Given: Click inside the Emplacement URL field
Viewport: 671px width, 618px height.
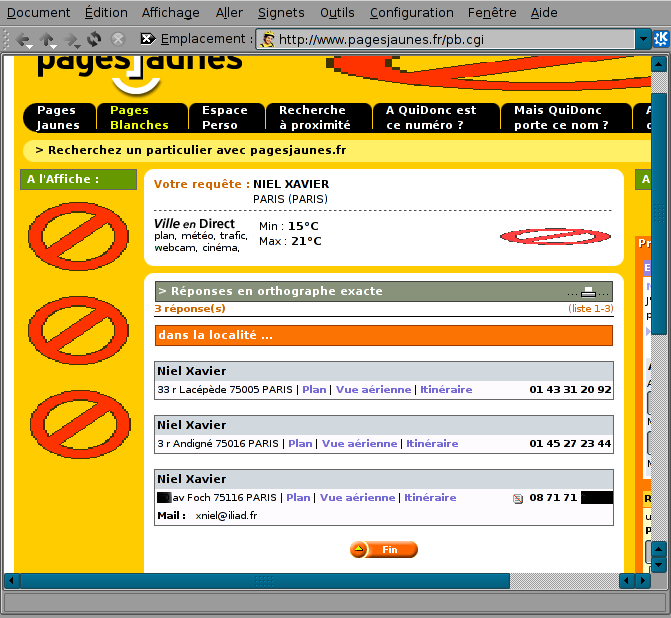Looking at the screenshot, I should tap(450, 40).
